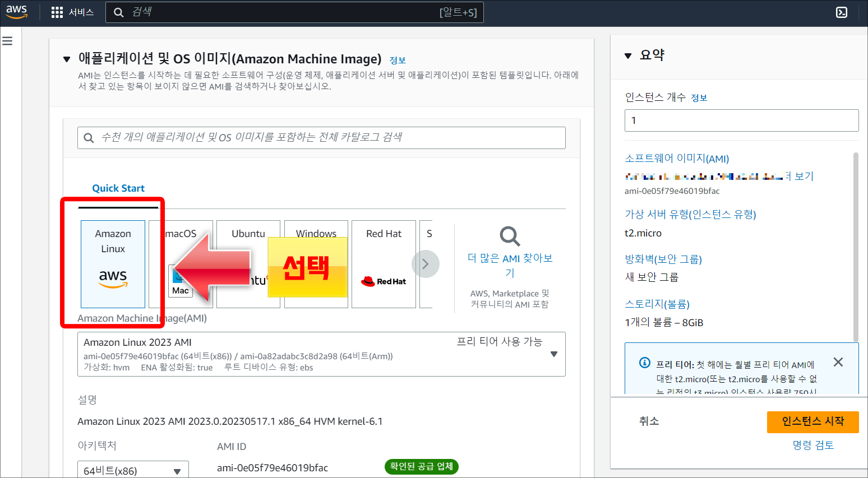Open 정보 link beside 인스턴스 개수

pyautogui.click(x=699, y=98)
